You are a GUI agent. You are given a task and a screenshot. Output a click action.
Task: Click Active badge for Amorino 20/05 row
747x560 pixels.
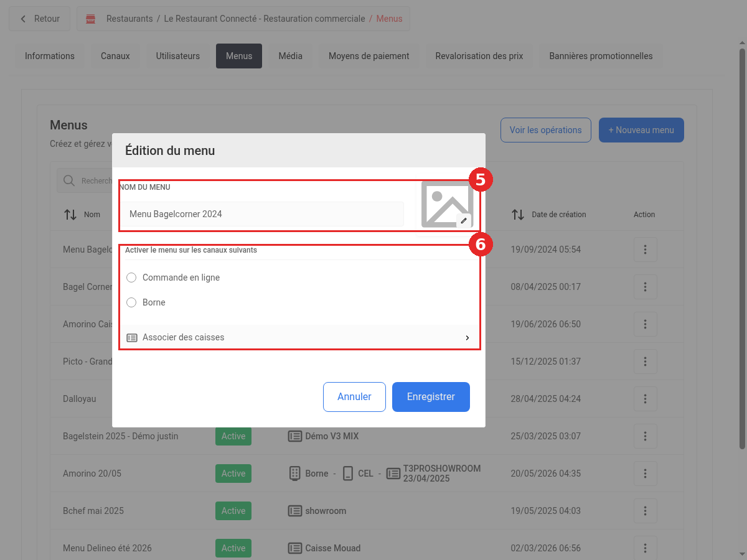pyautogui.click(x=233, y=474)
